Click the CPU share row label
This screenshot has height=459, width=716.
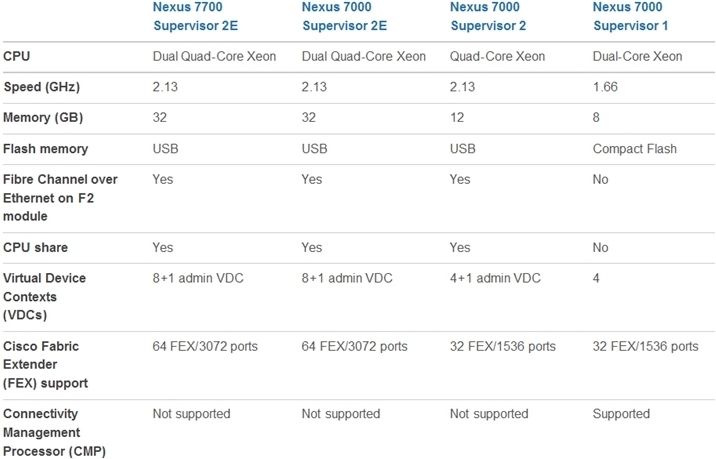click(36, 247)
